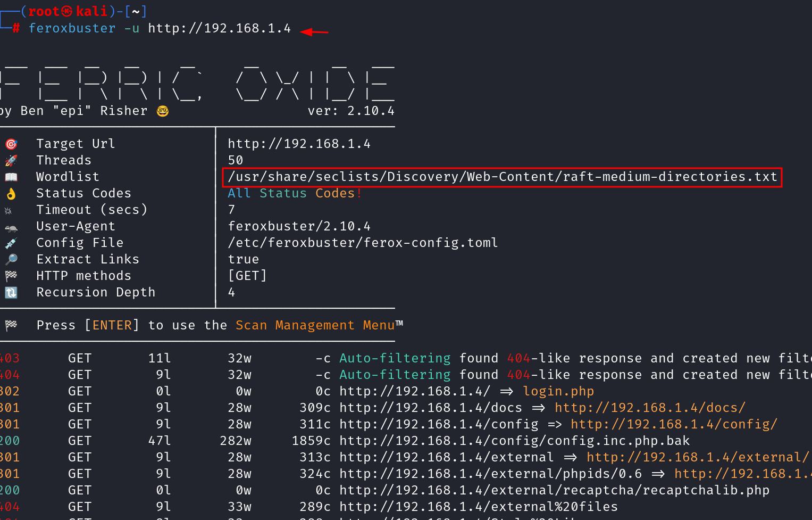Click the refresh arrows icon beside Recursion Depth
This screenshot has height=520, width=812.
pos(11,293)
